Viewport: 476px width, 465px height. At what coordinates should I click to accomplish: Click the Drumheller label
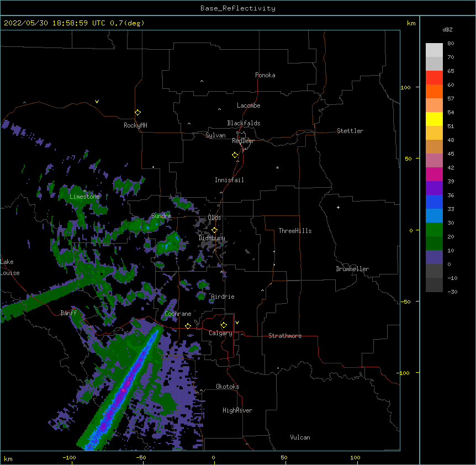point(352,269)
